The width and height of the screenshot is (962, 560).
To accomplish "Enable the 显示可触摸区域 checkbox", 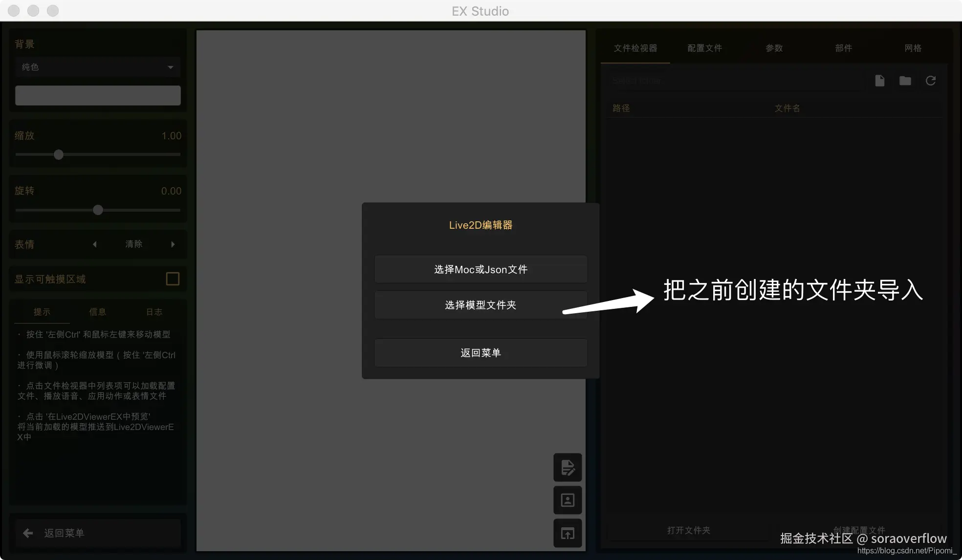I will tap(172, 279).
